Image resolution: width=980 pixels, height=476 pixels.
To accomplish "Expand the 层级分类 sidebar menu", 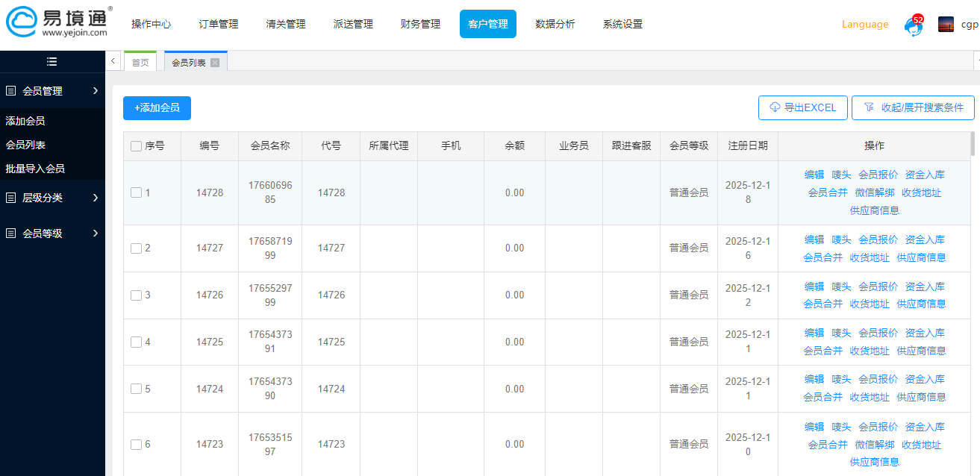I will [x=52, y=197].
